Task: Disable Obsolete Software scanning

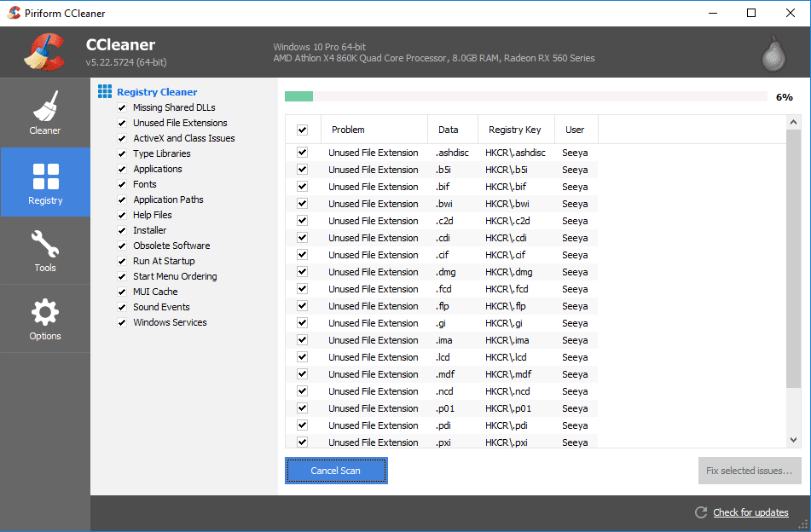Action: [122, 246]
